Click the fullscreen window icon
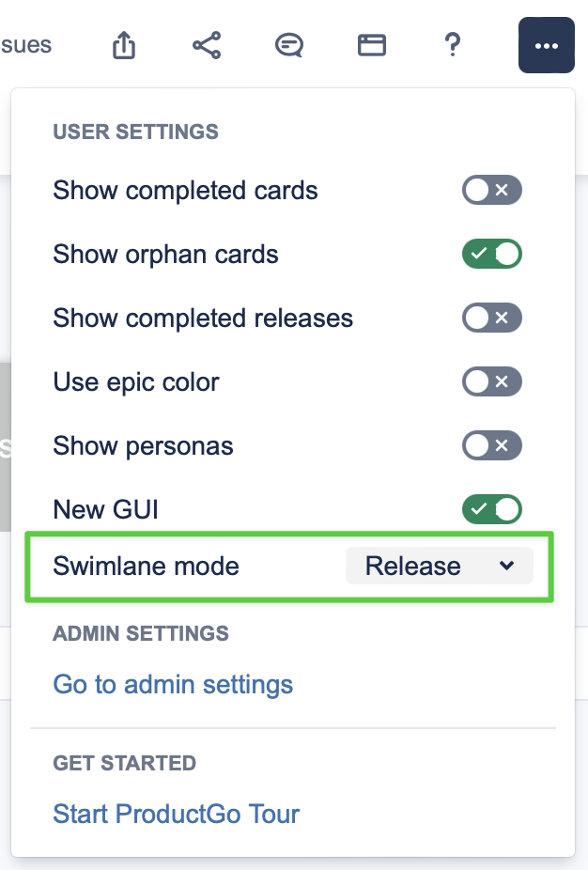The image size is (588, 870). (x=372, y=45)
